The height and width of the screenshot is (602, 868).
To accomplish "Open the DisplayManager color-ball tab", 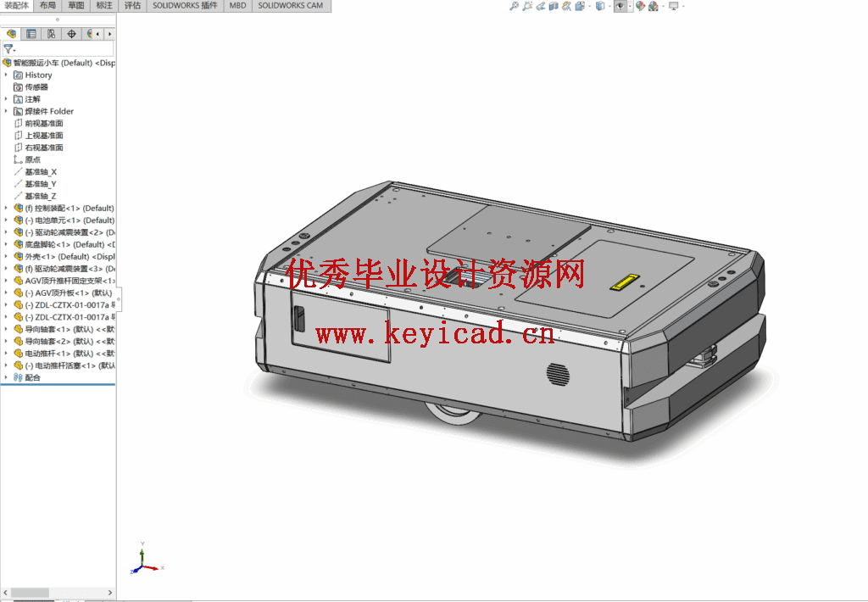I will click(88, 34).
